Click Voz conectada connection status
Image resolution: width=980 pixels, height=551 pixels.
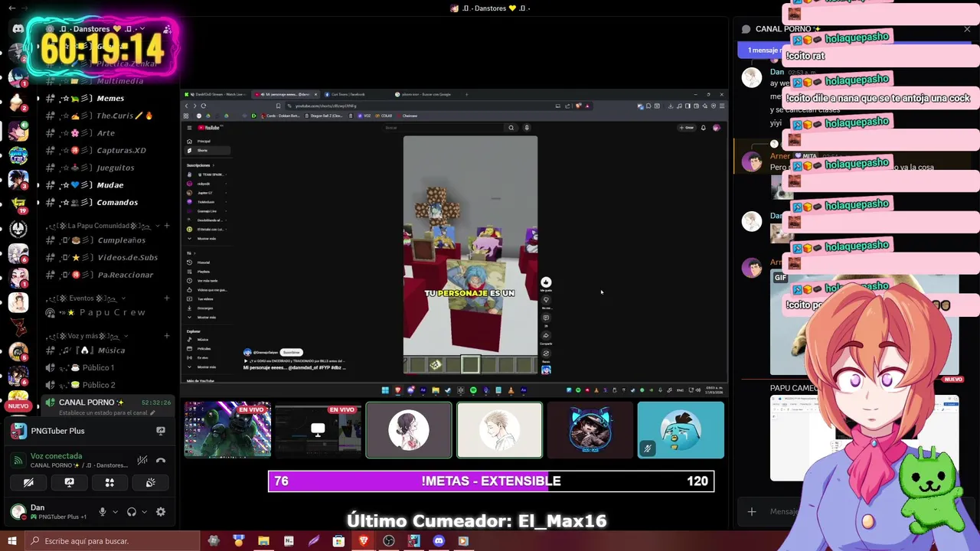(x=56, y=456)
